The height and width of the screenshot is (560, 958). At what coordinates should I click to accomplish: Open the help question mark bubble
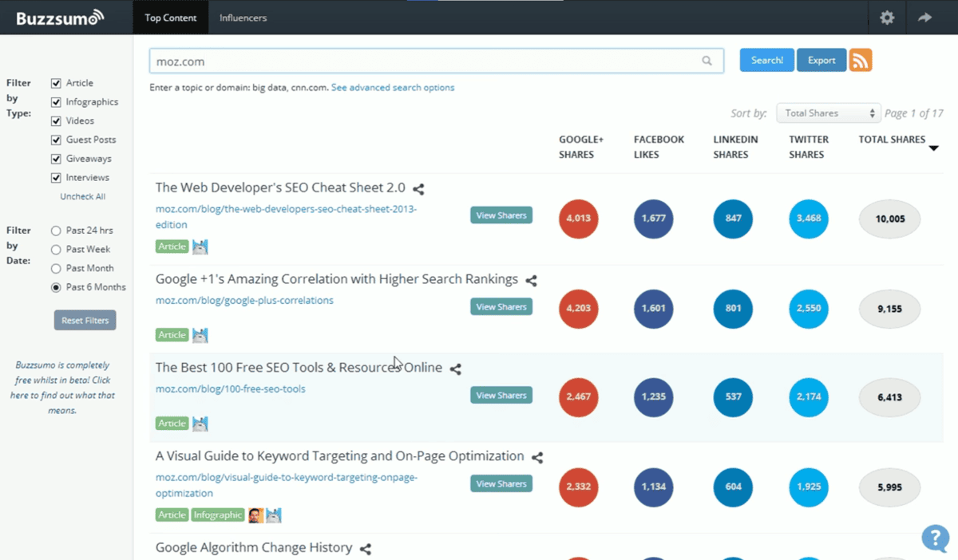tap(935, 538)
